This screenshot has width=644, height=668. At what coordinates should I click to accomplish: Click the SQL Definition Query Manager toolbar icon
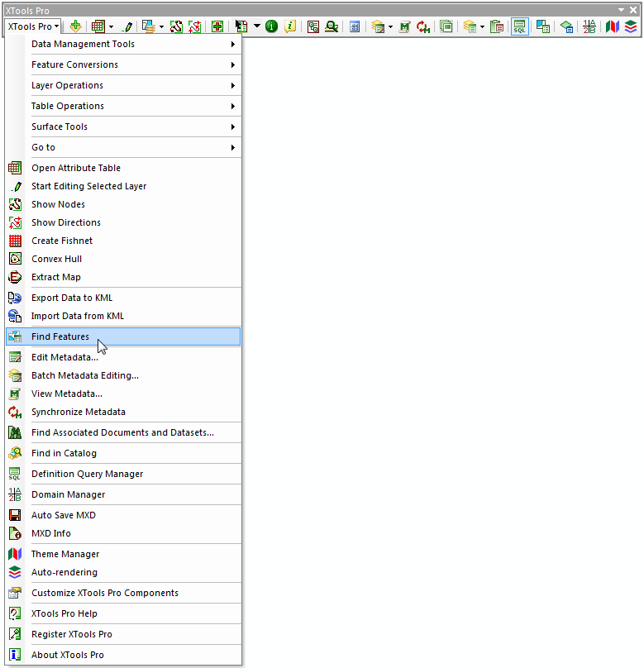pyautogui.click(x=520, y=26)
